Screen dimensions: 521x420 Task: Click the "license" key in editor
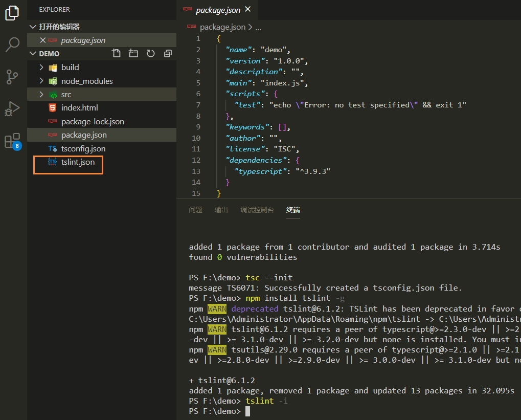pyautogui.click(x=245, y=149)
